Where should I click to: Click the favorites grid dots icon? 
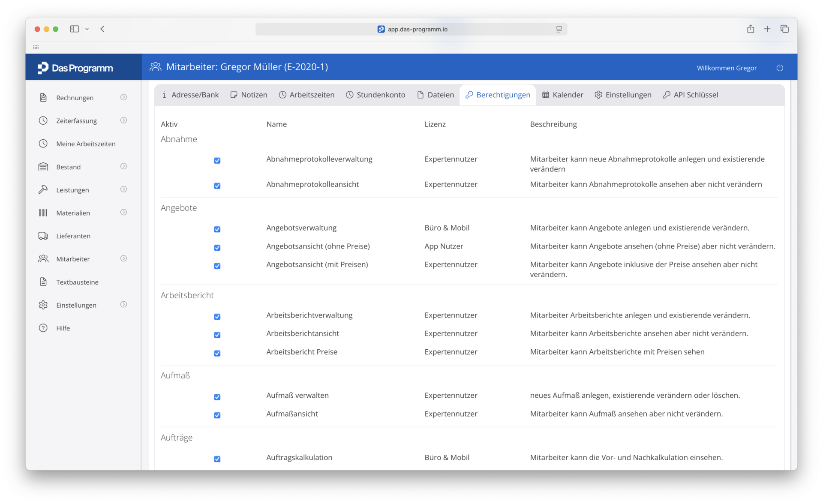click(x=36, y=47)
